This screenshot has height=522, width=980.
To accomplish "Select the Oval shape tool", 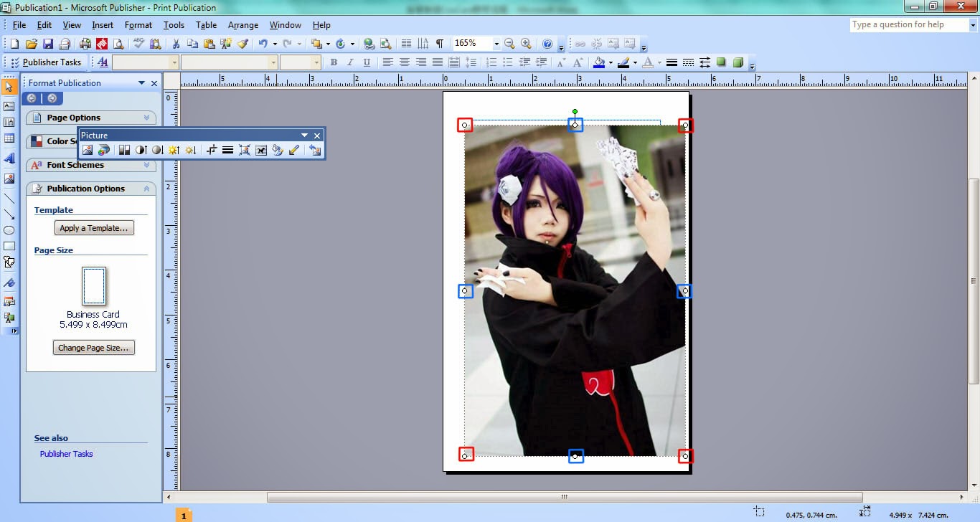I will click(x=9, y=230).
